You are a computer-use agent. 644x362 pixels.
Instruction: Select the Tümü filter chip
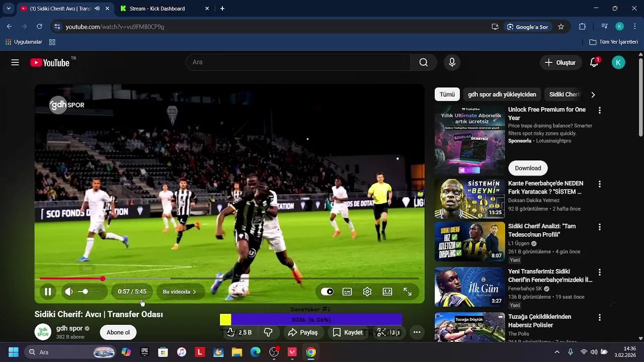[447, 95]
